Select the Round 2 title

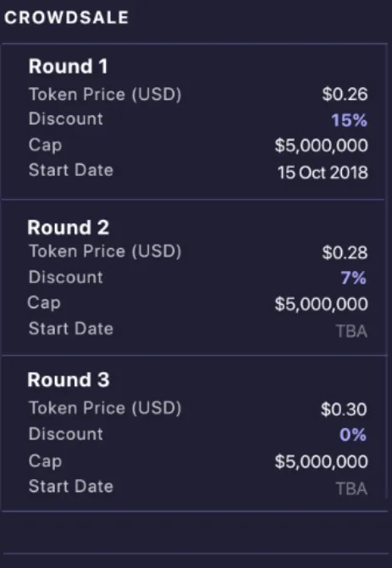(68, 228)
